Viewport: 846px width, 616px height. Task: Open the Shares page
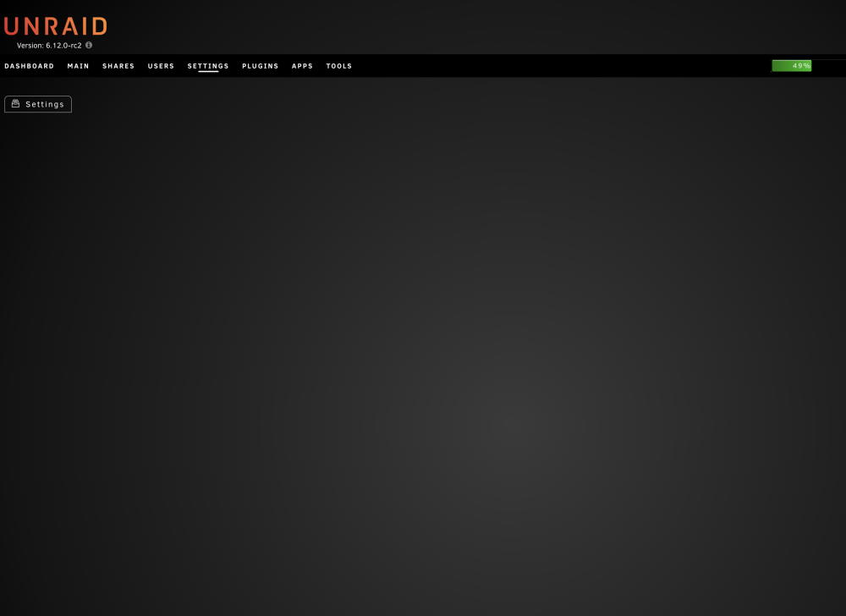click(118, 66)
